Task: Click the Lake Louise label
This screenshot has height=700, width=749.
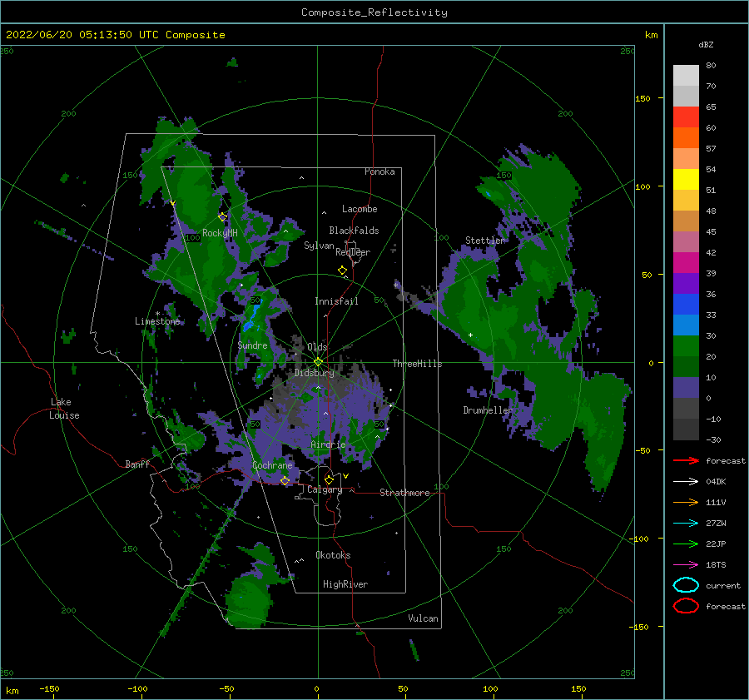Action: [64, 409]
